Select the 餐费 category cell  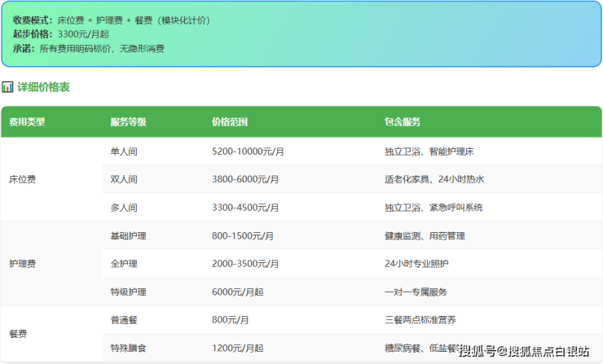[x=18, y=334]
